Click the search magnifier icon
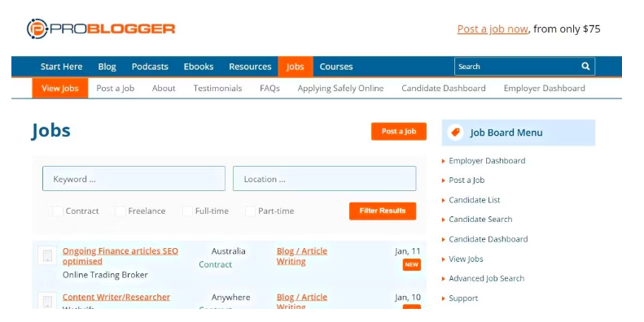Viewport: 644px width, 322px height. tap(585, 66)
